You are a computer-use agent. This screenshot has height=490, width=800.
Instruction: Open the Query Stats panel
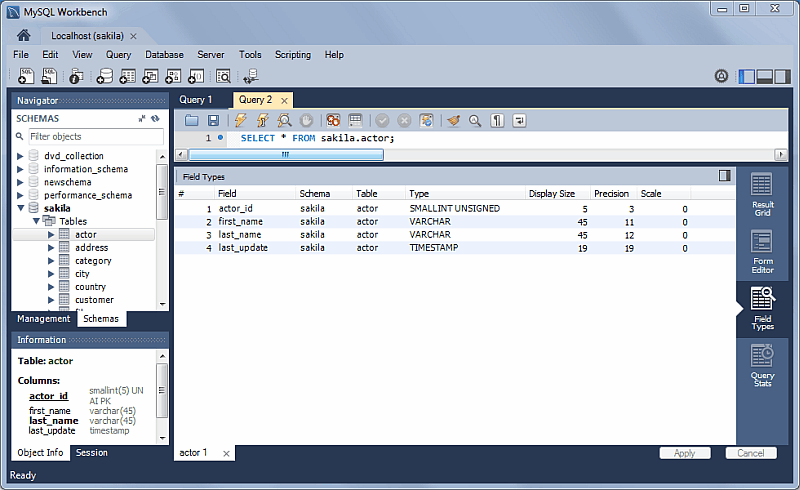(x=762, y=365)
